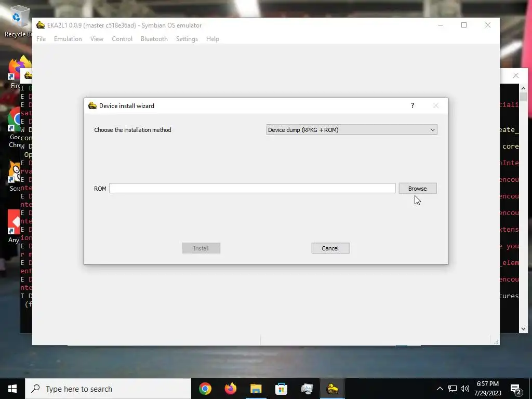Image resolution: width=532 pixels, height=399 pixels.
Task: Cancel the Device install wizard
Action: point(330,248)
